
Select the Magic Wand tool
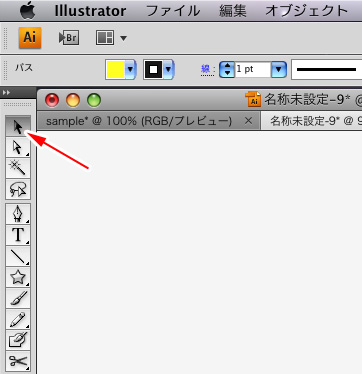(x=18, y=168)
